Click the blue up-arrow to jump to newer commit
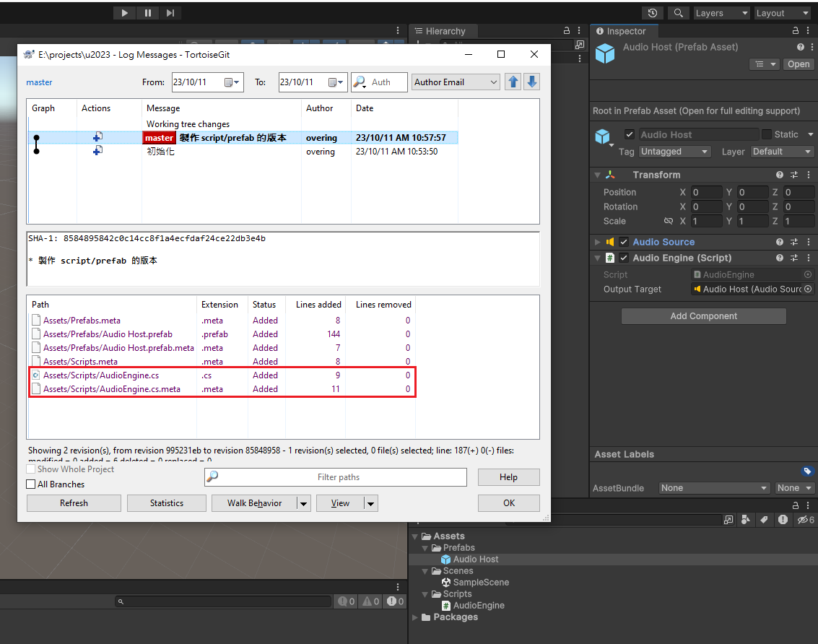The width and height of the screenshot is (818, 644). [513, 82]
